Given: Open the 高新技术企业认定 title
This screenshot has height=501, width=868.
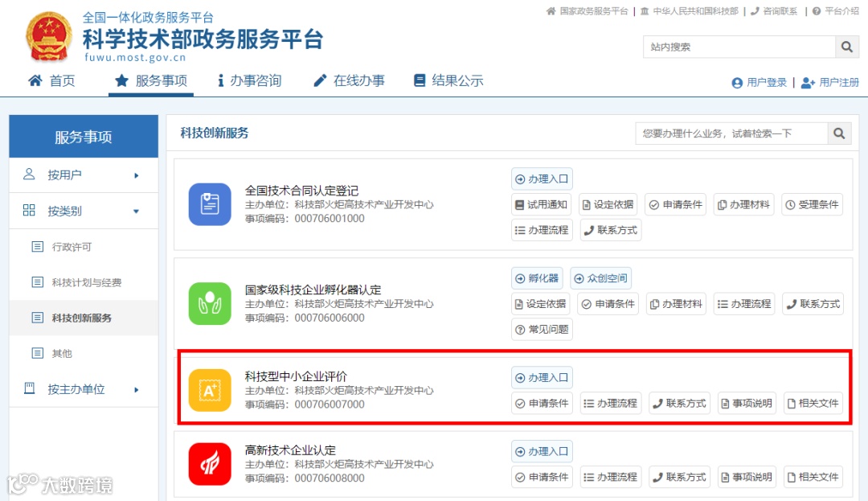Looking at the screenshot, I should pos(290,450).
